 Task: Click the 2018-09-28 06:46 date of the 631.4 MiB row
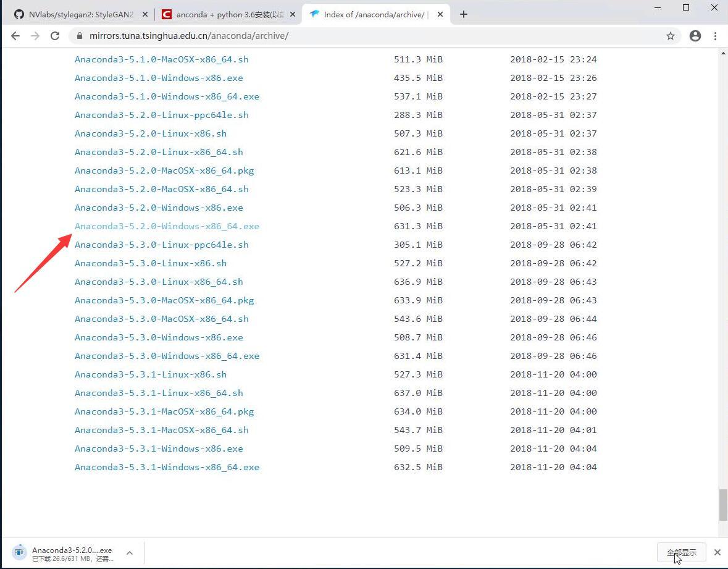(553, 356)
